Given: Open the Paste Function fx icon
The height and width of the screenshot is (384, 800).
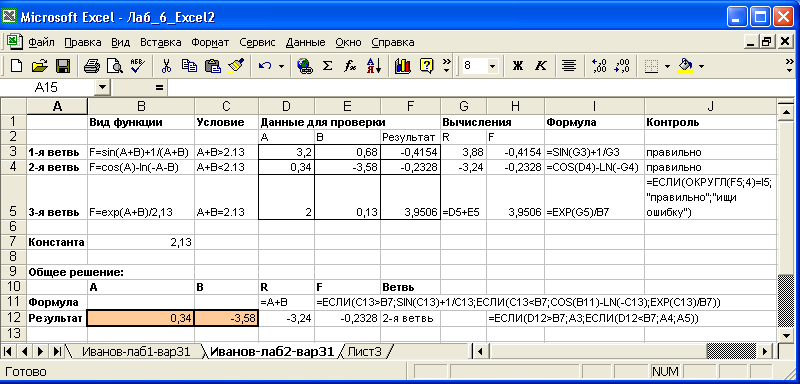Looking at the screenshot, I should tap(350, 66).
